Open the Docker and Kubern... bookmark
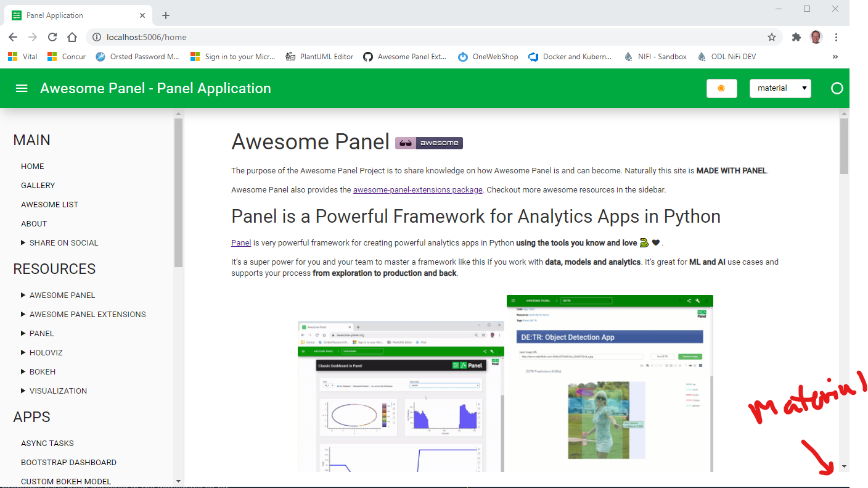 pos(570,57)
